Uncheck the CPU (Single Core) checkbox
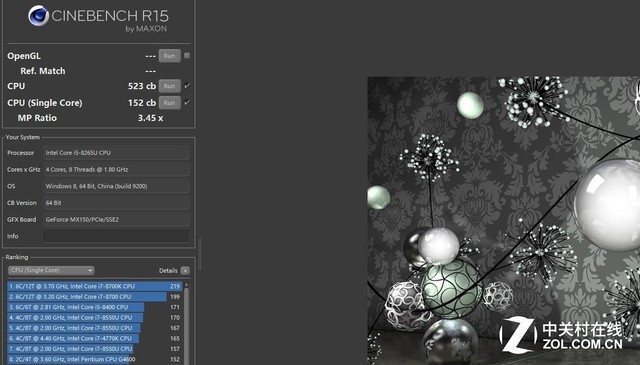The image size is (640, 365). pyautogui.click(x=187, y=102)
